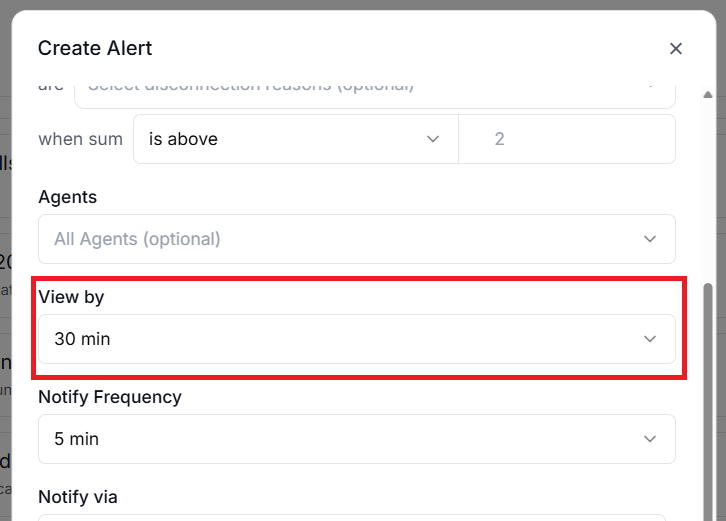Image resolution: width=726 pixels, height=521 pixels.
Task: Click the chevron arrow in the View by field
Action: point(650,339)
